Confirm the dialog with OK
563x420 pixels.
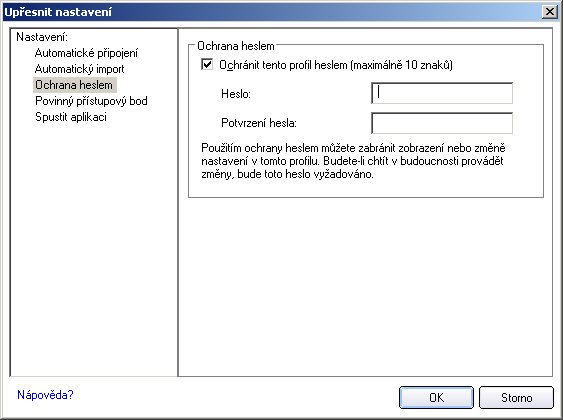tap(436, 397)
